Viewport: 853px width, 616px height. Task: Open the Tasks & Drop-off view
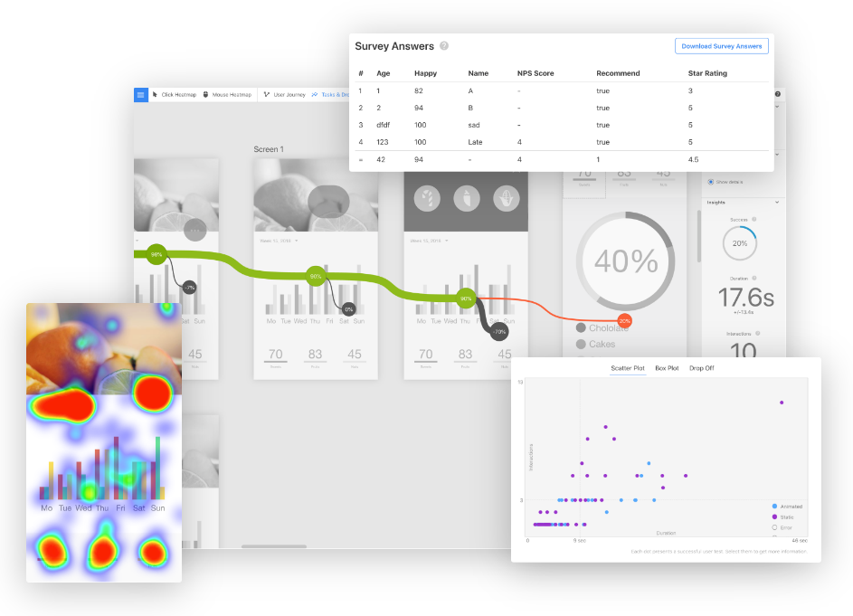coord(330,95)
